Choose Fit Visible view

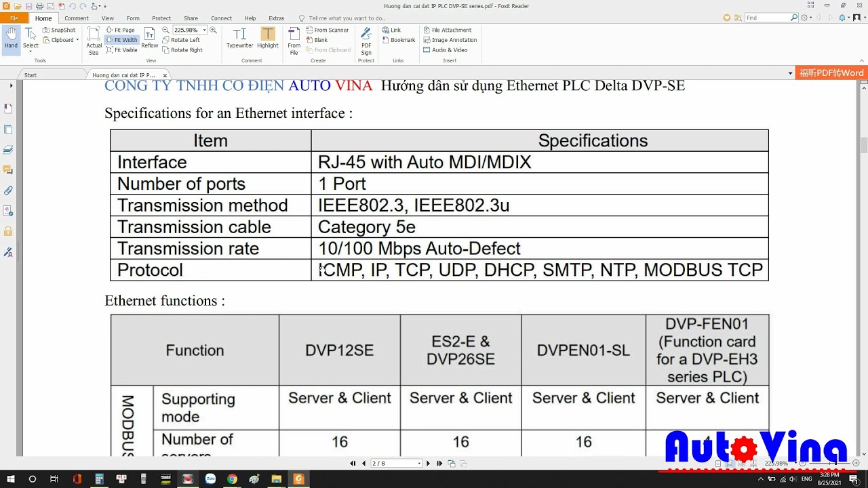(x=121, y=49)
